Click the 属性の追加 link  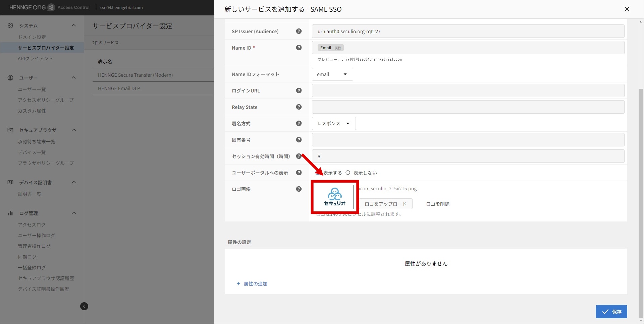point(252,283)
